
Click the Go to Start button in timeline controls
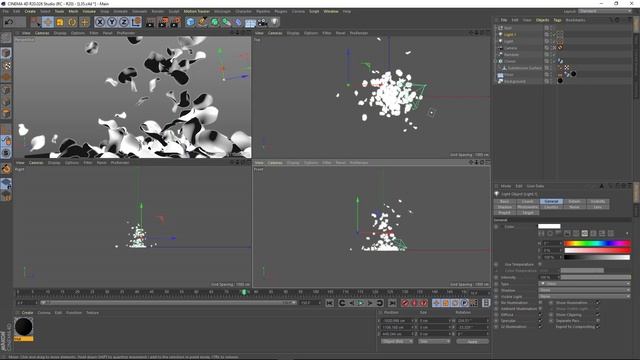pos(329,303)
